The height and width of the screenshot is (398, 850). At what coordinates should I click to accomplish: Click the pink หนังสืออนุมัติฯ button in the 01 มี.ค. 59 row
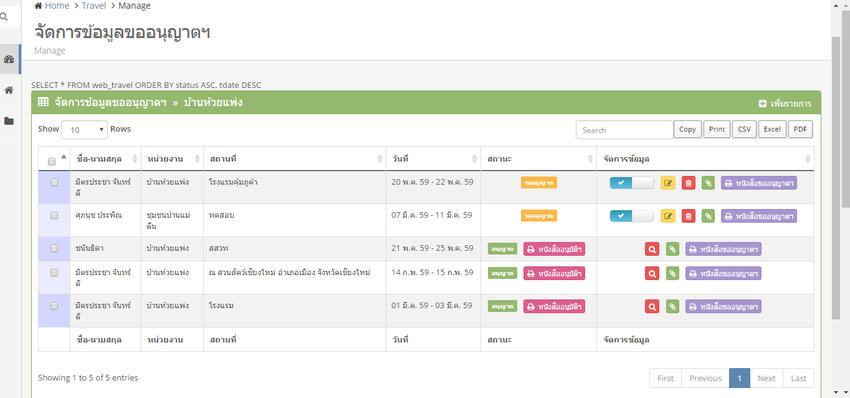point(554,306)
